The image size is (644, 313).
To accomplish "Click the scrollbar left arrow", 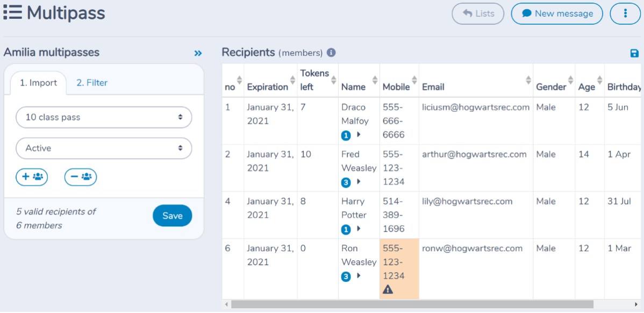I will pyautogui.click(x=225, y=304).
